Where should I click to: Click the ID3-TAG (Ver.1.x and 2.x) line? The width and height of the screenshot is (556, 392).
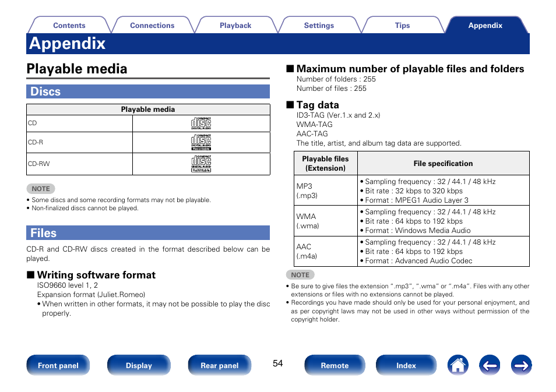(338, 115)
